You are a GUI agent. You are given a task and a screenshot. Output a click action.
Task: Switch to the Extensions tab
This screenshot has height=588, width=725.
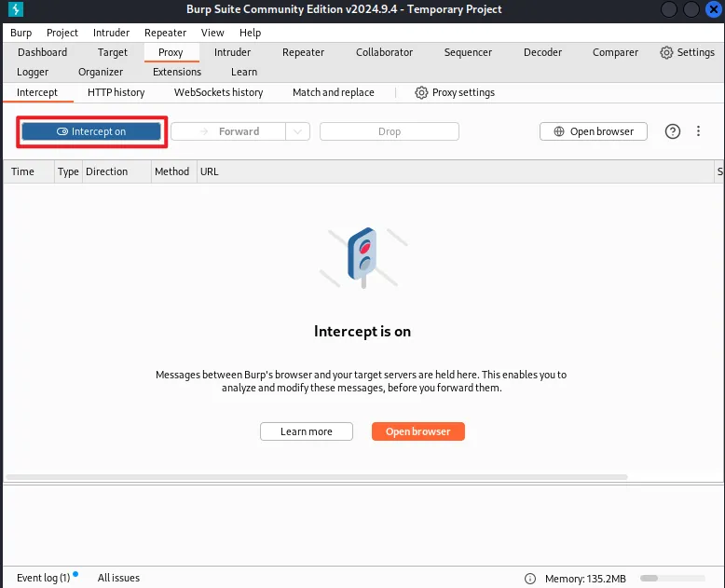(177, 72)
